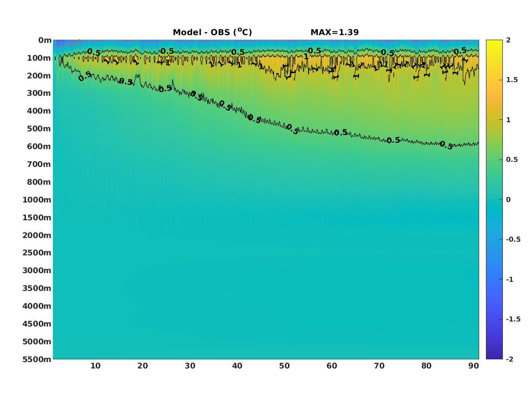Click the x-axis tick label "30"
The height and width of the screenshot is (399, 532).
tap(190, 366)
